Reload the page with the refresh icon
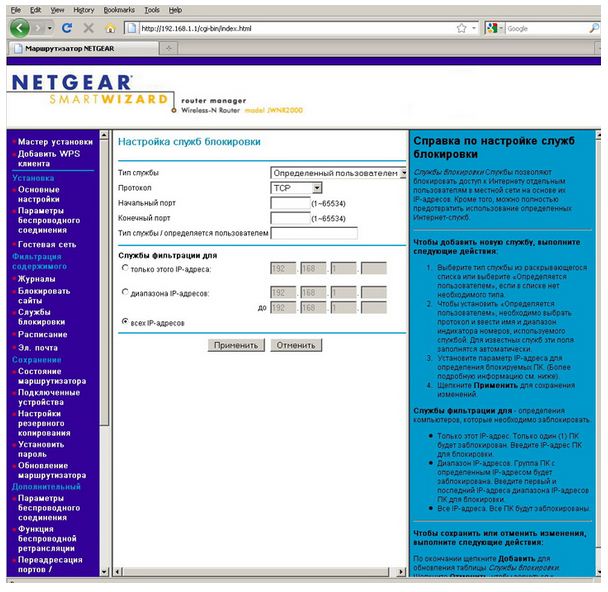Image resolution: width=608 pixels, height=592 pixels. [67, 28]
